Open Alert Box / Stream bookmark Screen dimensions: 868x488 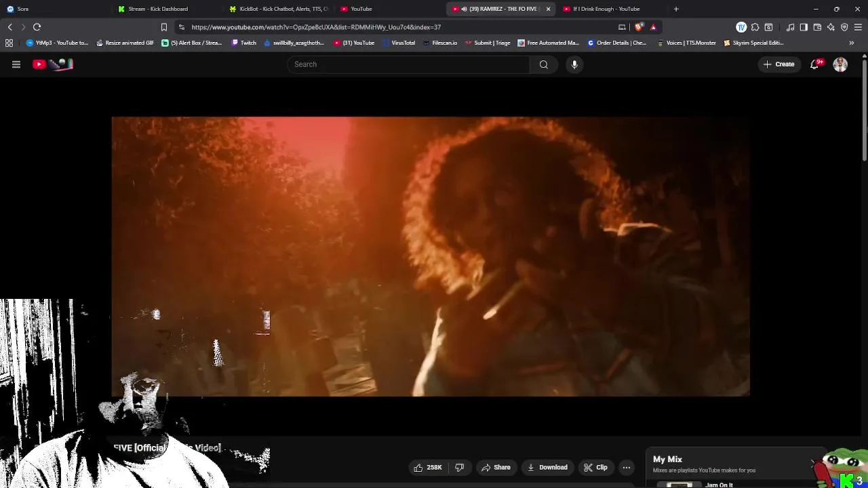tap(192, 43)
